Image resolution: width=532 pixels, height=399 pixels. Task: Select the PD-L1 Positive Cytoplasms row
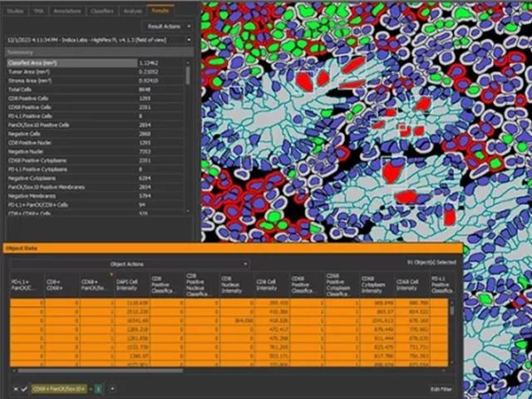tap(95, 170)
